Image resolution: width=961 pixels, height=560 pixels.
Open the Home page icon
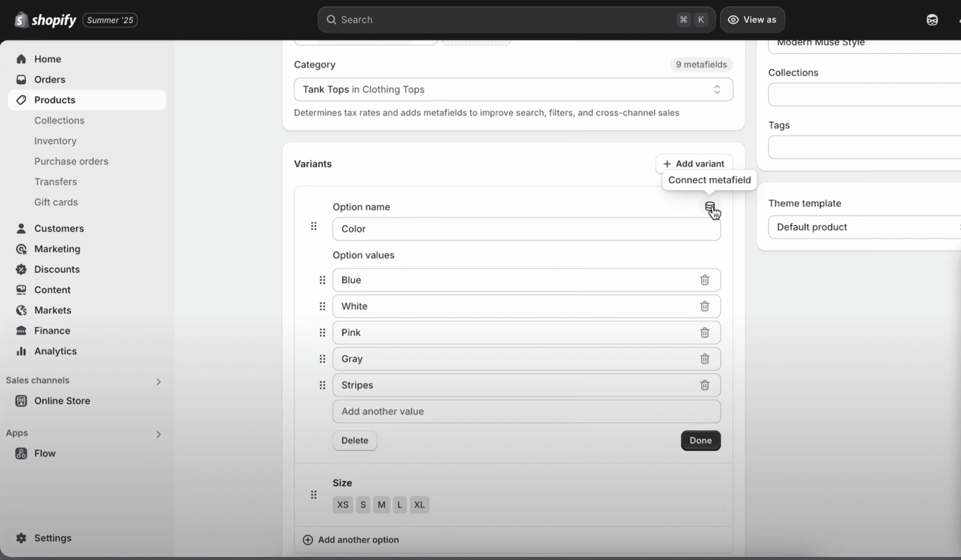pyautogui.click(x=21, y=59)
